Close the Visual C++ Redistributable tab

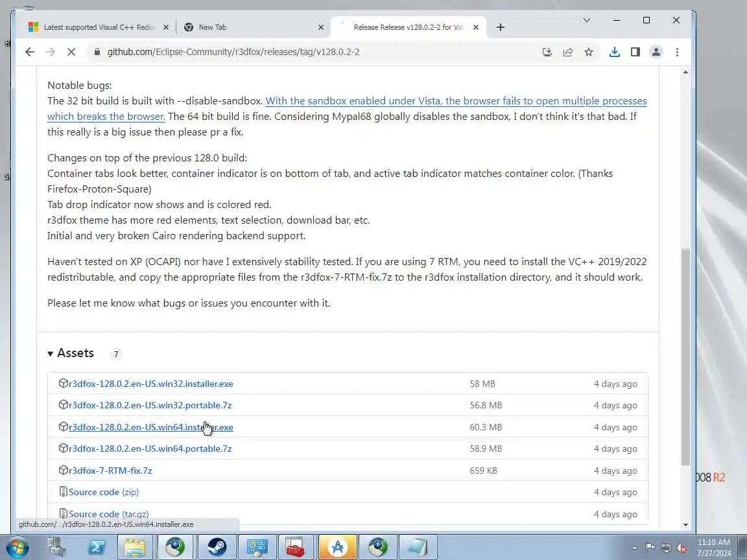click(166, 27)
